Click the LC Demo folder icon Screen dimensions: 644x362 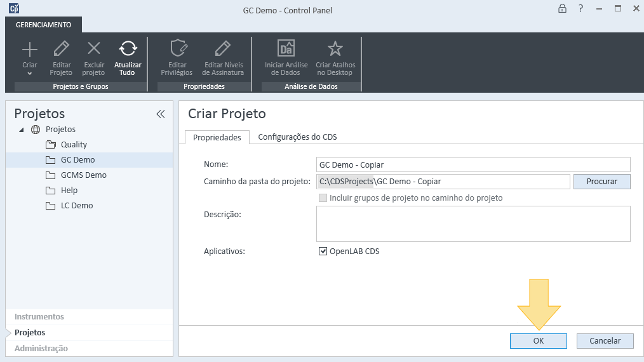point(51,206)
